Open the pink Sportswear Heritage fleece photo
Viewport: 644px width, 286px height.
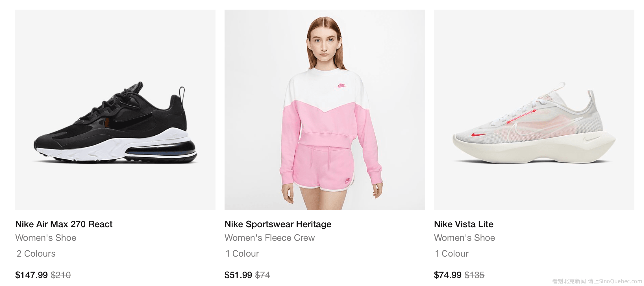325,110
